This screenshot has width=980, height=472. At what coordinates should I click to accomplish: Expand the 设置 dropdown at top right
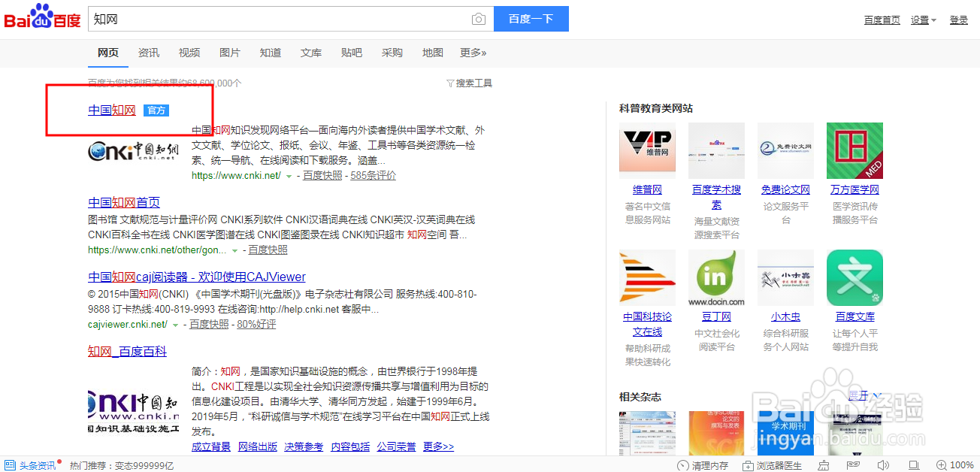point(924,20)
